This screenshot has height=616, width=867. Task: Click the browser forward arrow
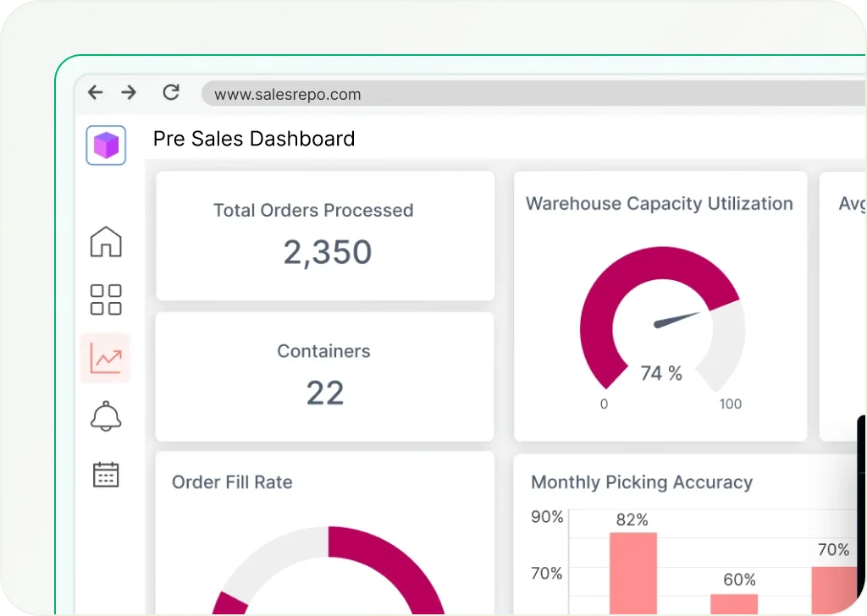point(129,93)
